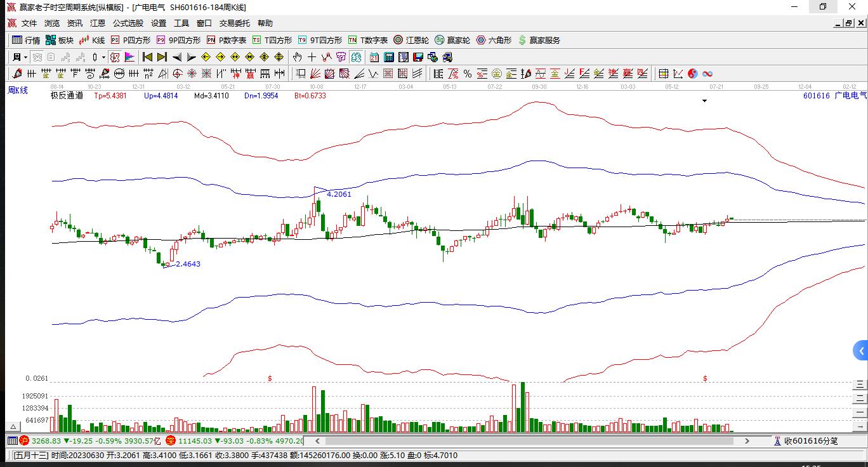Viewport: 868px width, 467px height.
Task: Toggle the colored flag chart button
Action: point(129,57)
